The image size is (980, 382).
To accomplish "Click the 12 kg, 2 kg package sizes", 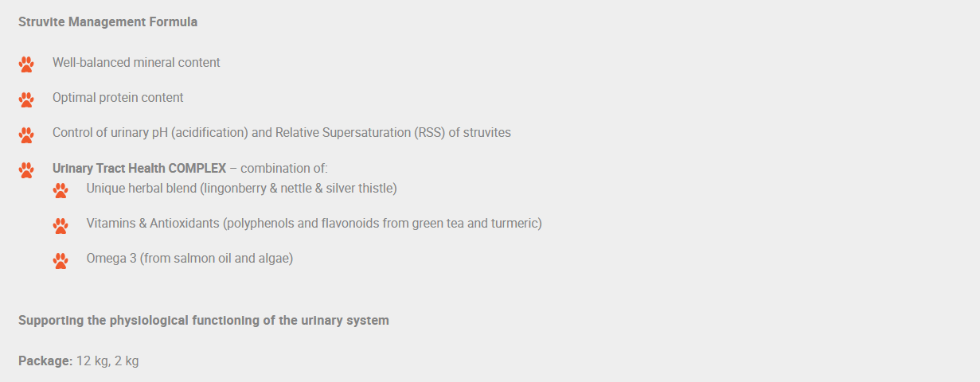I will [107, 361].
